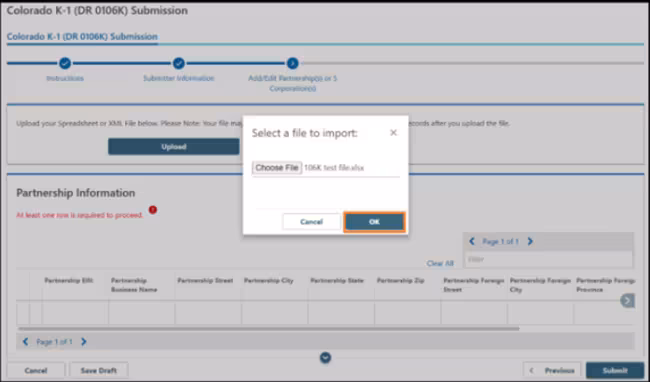Click OK in the import dialog
650x382 pixels.
pos(374,222)
